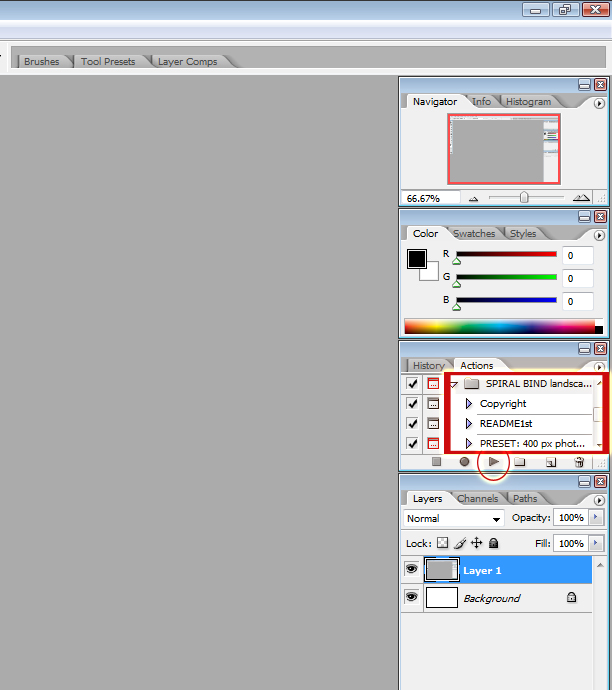Minimize the Color palette
612x690 pixels.
click(584, 217)
